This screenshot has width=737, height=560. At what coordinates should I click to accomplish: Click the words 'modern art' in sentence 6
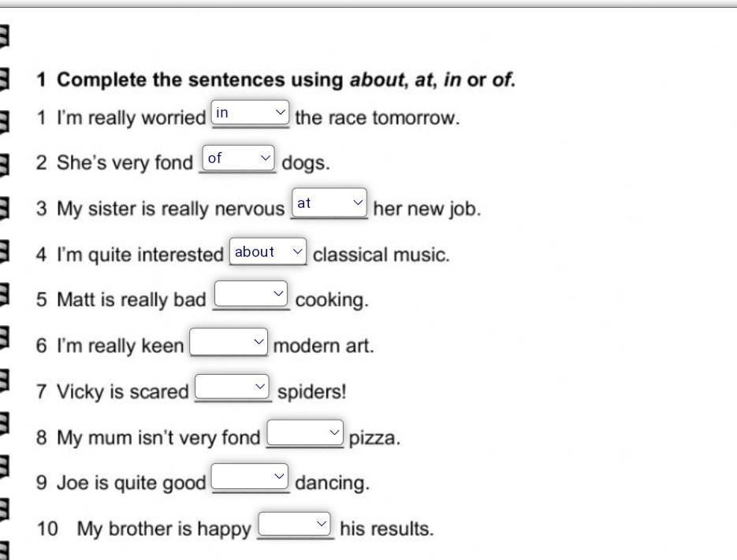pyautogui.click(x=323, y=346)
